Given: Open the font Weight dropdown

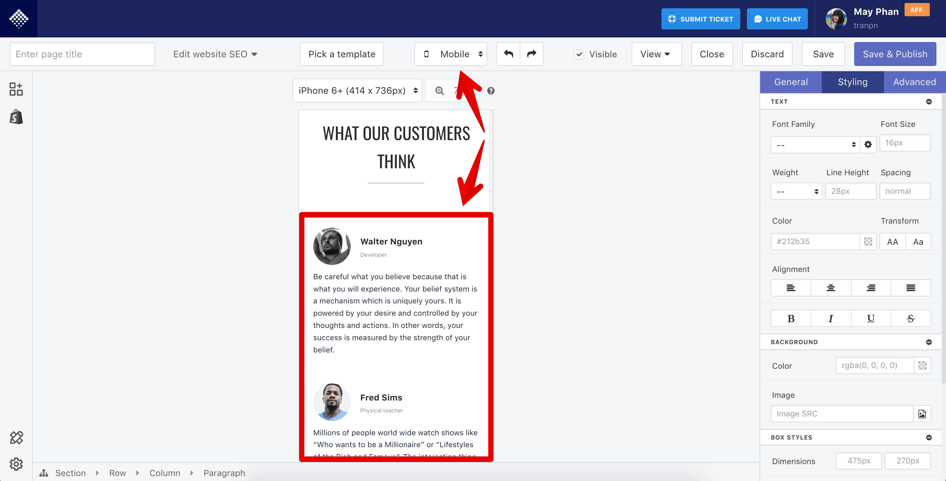Looking at the screenshot, I should pos(796,191).
